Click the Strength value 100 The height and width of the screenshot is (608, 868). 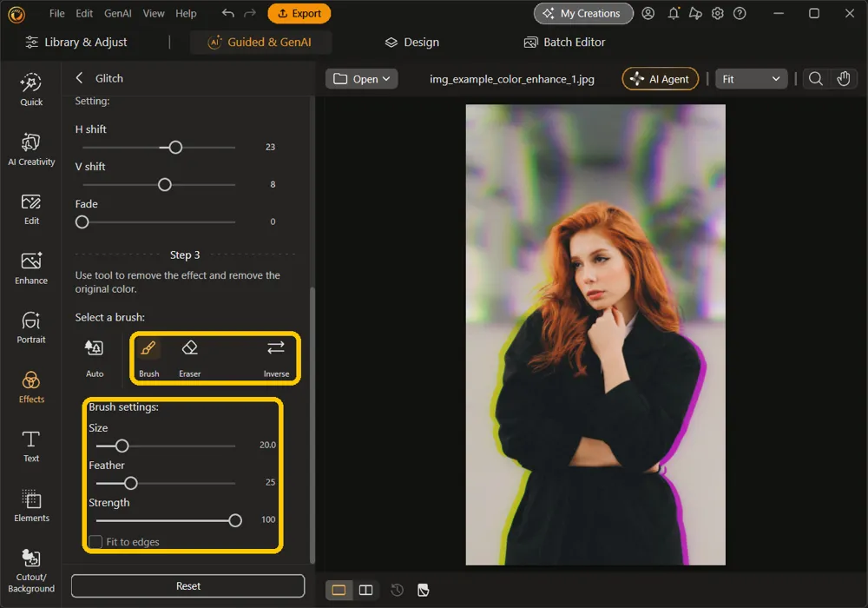[268, 519]
